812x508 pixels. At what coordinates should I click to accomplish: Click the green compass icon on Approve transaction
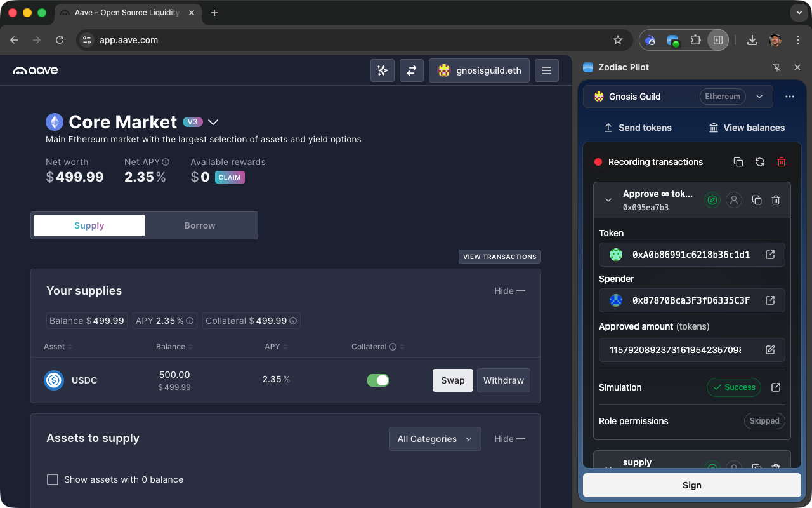[712, 200]
